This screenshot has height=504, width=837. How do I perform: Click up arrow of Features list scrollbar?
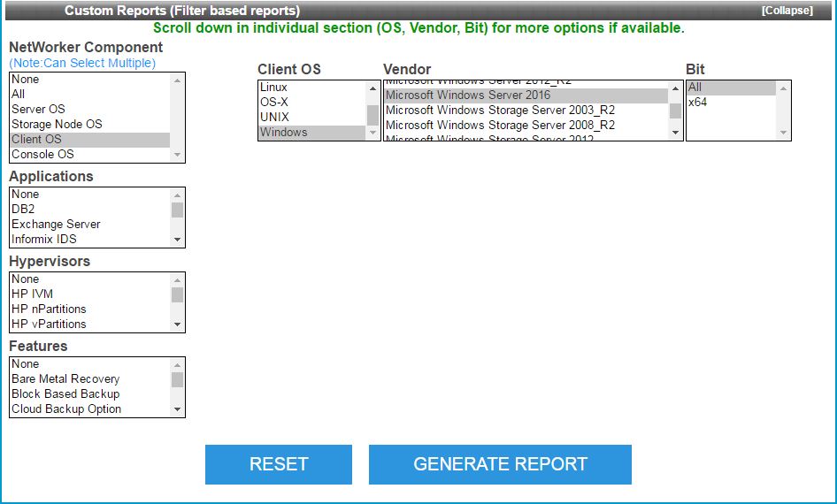pos(177,364)
